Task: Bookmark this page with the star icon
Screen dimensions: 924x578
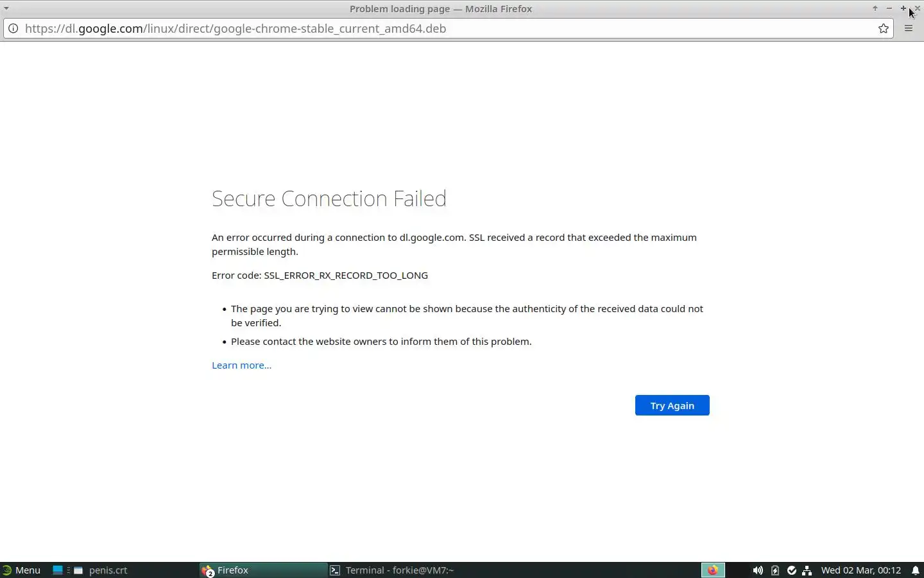Action: (x=884, y=28)
